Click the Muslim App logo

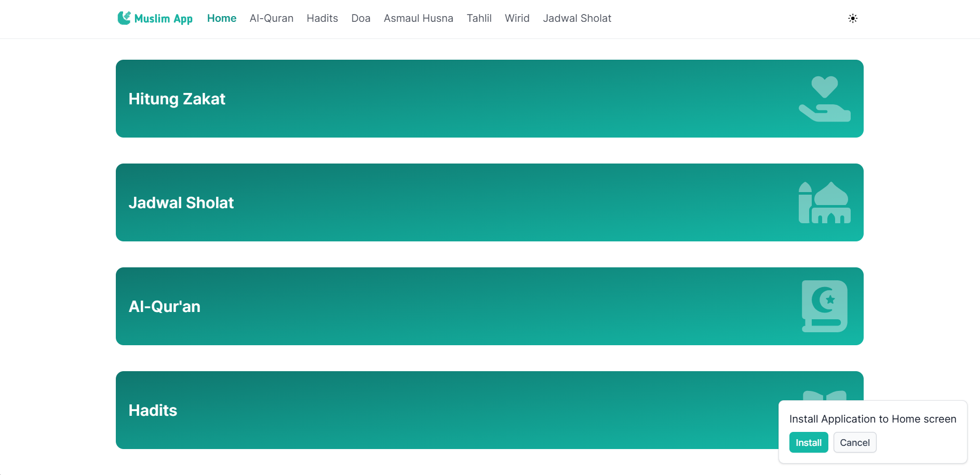click(155, 18)
